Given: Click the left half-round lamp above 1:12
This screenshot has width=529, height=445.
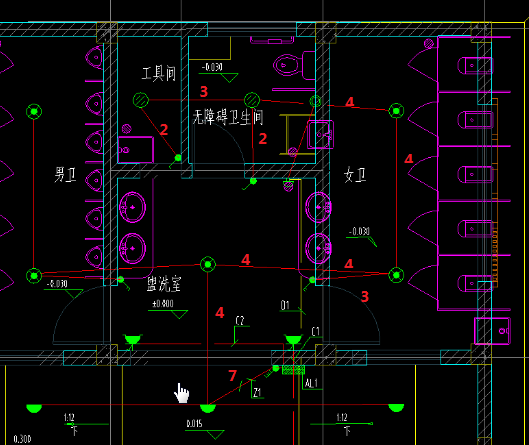Looking at the screenshot, I should click(34, 409).
